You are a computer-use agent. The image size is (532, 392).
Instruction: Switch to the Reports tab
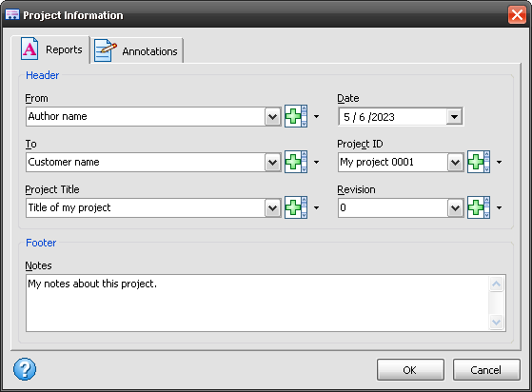pos(50,49)
